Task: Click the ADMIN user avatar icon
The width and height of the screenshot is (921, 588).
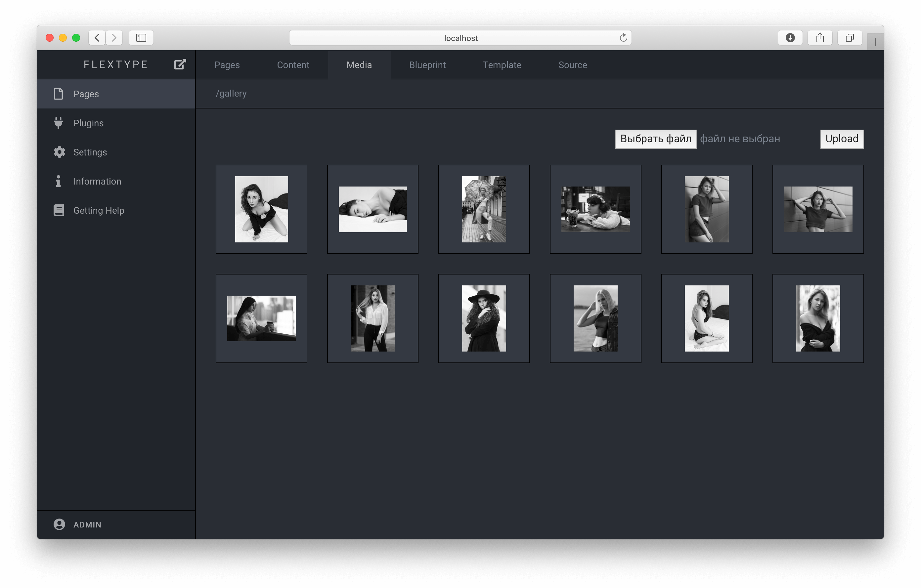Action: tap(59, 524)
